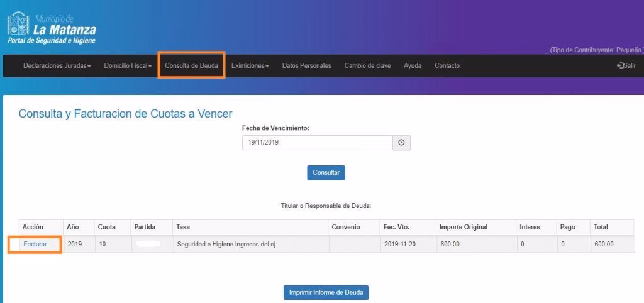Select the Seguridad e Higiene Ingresos cell
This screenshot has height=303, width=644.
pos(226,244)
